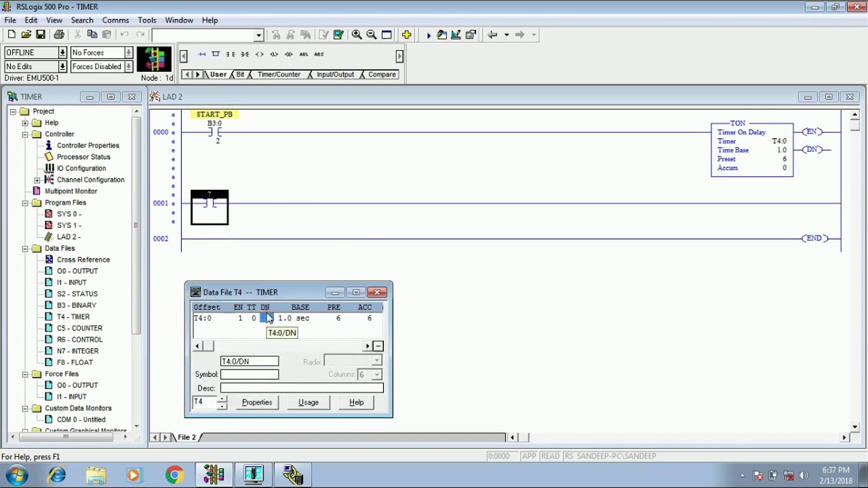Screen dimensions: 868x488
Task: Open the OFFLINE mode dropdown
Action: pyautogui.click(x=62, y=53)
